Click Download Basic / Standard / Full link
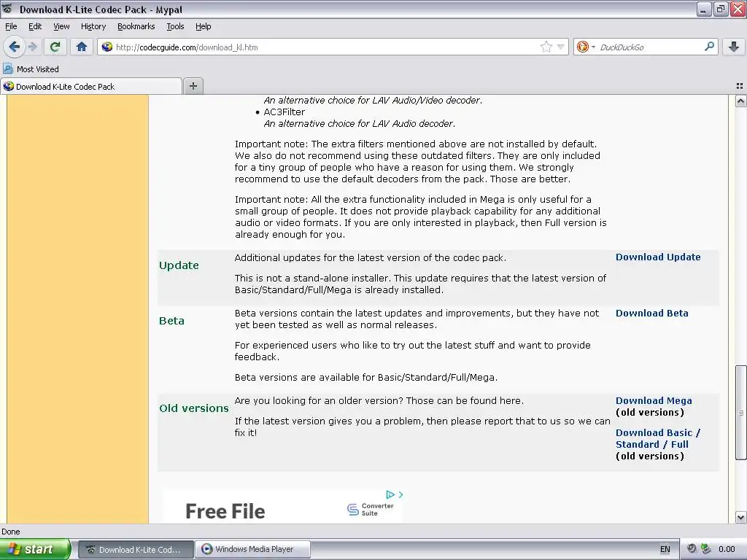The width and height of the screenshot is (747, 560). pos(657,438)
